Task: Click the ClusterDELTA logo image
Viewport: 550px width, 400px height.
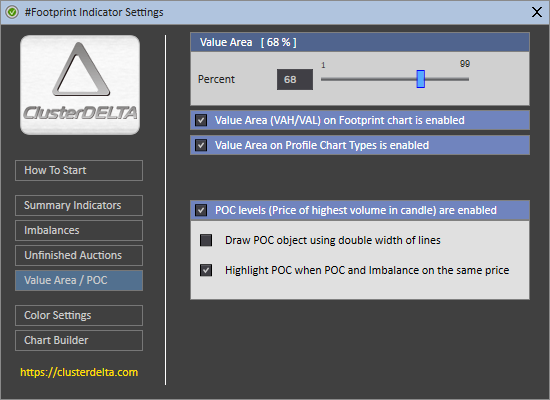Action: point(80,85)
